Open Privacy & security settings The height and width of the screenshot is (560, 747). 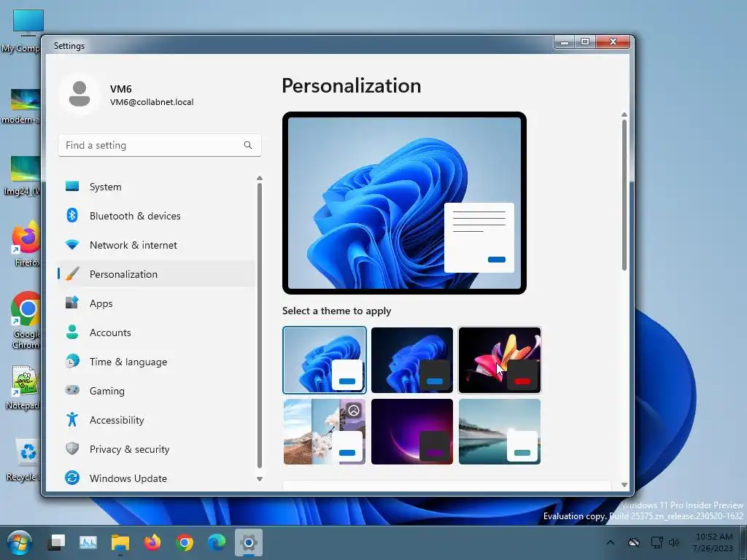pyautogui.click(x=156, y=449)
